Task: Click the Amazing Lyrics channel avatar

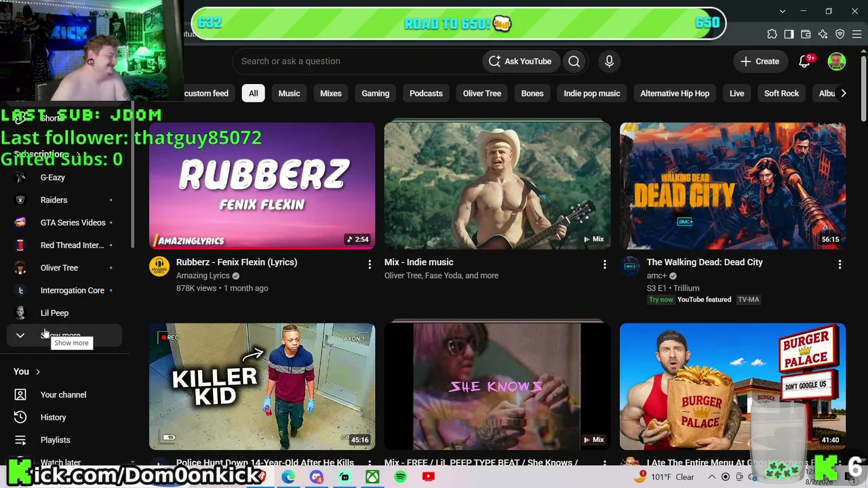Action: coord(159,267)
